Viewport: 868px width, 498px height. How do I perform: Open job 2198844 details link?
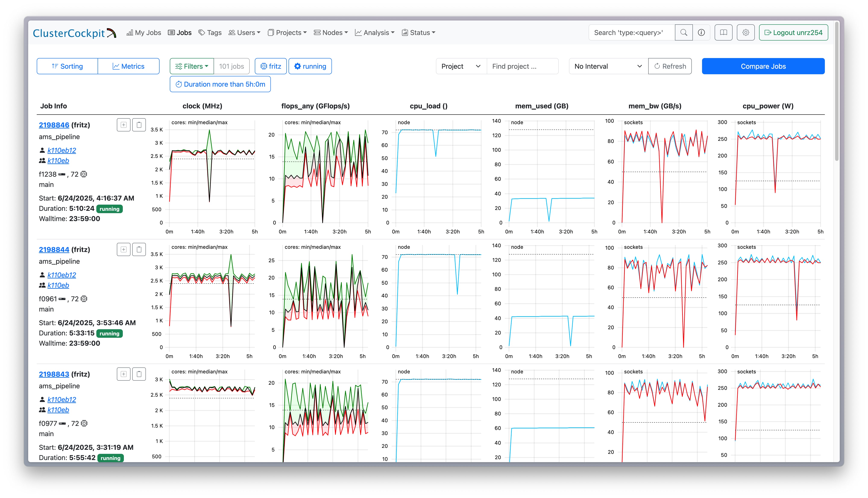[x=54, y=250]
